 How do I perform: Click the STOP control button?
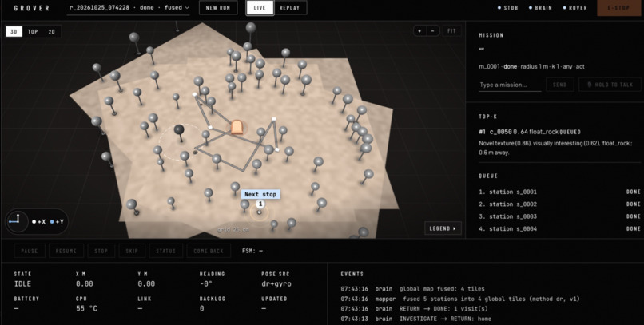[101, 251]
